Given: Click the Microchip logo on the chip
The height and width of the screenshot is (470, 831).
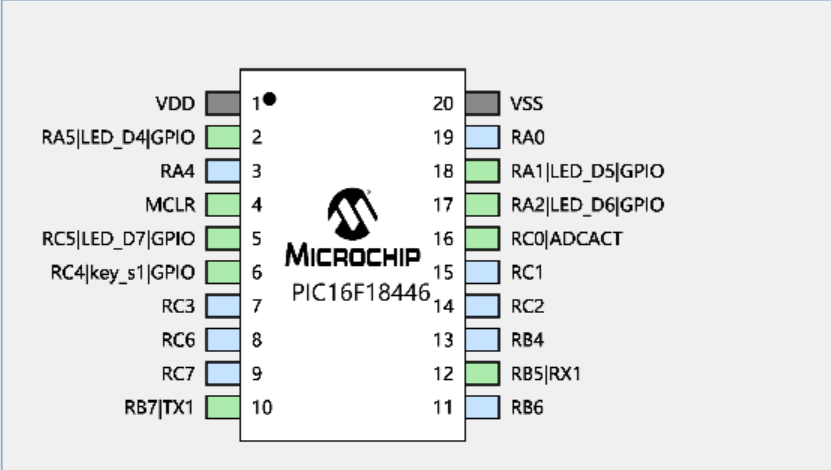Looking at the screenshot, I should click(352, 227).
